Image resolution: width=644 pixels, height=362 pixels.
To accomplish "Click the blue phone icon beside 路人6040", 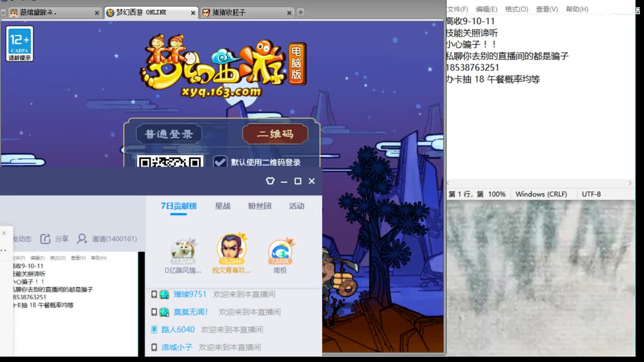I will point(154,329).
